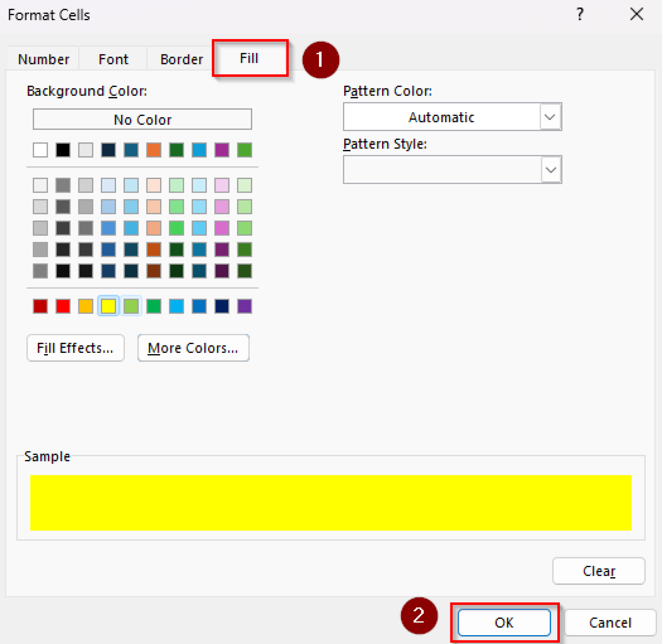Open the Fill Effects dialog
Viewport: 662px width, 644px height.
(75, 348)
